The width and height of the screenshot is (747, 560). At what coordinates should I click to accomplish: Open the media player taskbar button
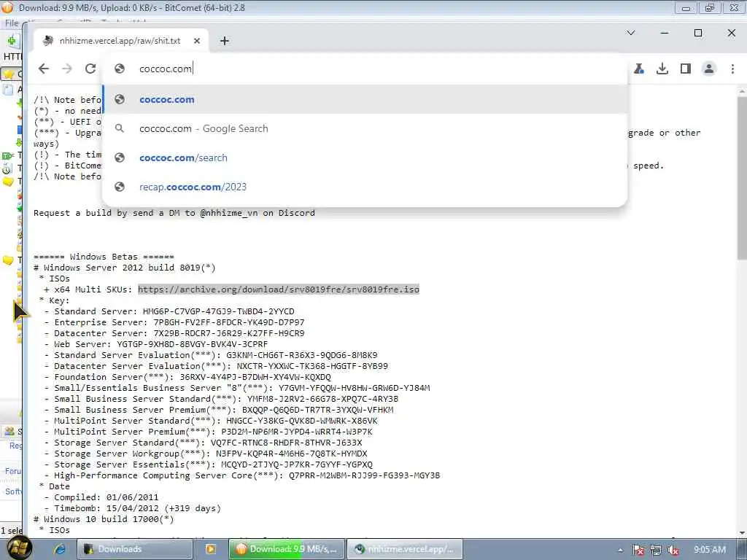pos(211,549)
